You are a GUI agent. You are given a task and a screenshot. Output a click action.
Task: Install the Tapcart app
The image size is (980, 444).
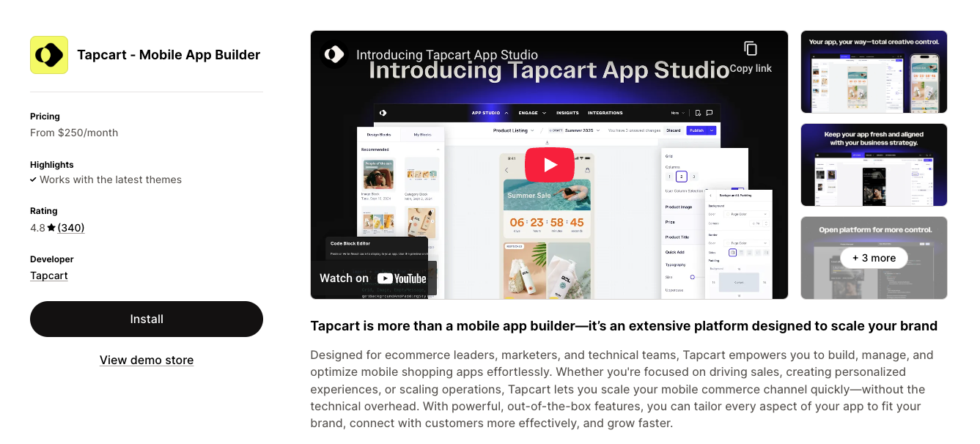click(x=147, y=319)
